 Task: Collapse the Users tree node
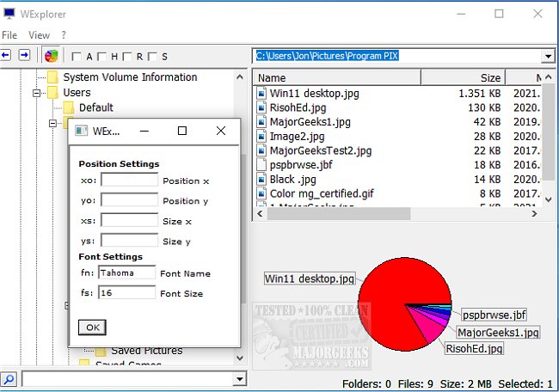pos(36,94)
